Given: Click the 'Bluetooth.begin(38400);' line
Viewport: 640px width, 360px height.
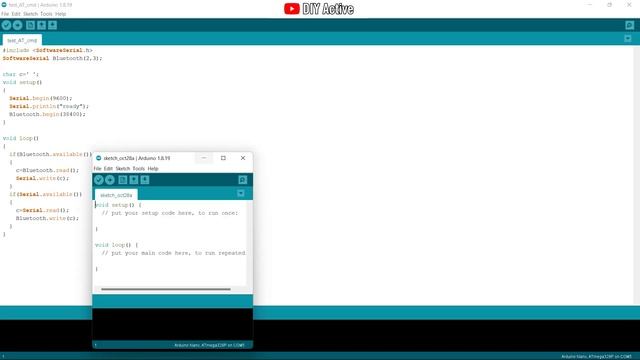Looking at the screenshot, I should pos(47,114).
